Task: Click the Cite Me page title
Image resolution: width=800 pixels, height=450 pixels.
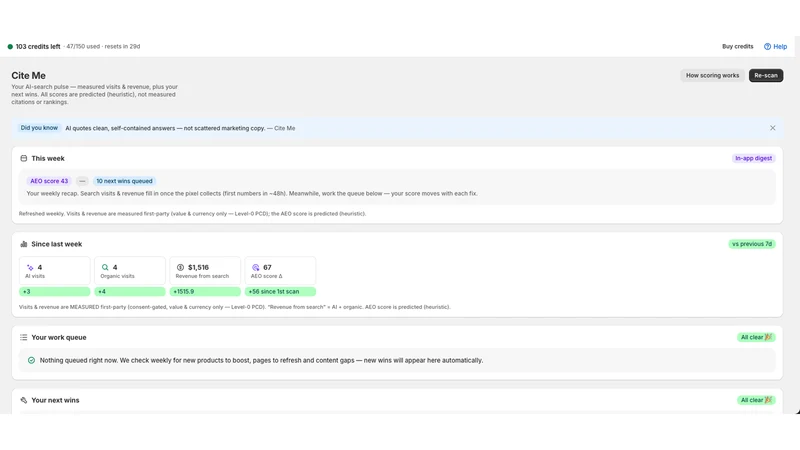Action: pyautogui.click(x=29, y=76)
